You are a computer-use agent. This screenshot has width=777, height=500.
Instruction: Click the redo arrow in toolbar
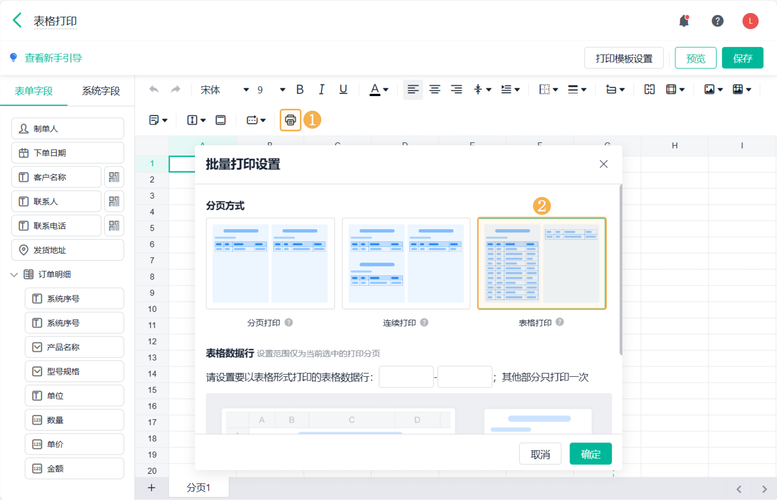click(175, 89)
